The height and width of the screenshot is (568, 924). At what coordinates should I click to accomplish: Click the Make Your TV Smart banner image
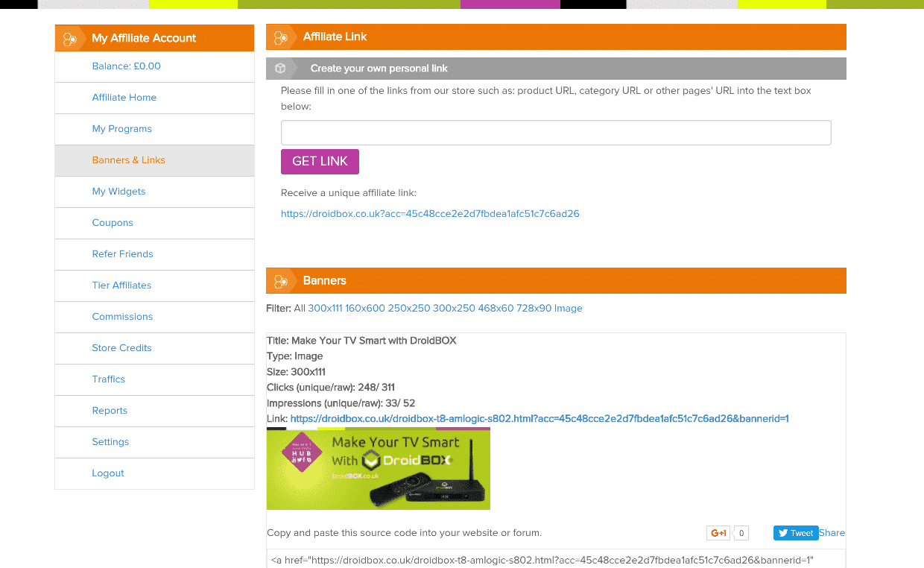[x=379, y=469]
